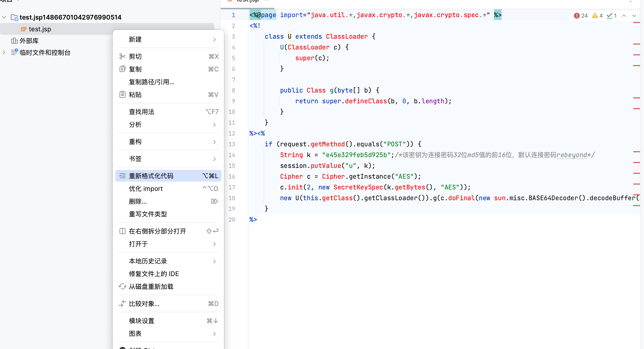644x349 pixels.
Task: Open the 本地历史记录 submenu
Action: [x=168, y=261]
